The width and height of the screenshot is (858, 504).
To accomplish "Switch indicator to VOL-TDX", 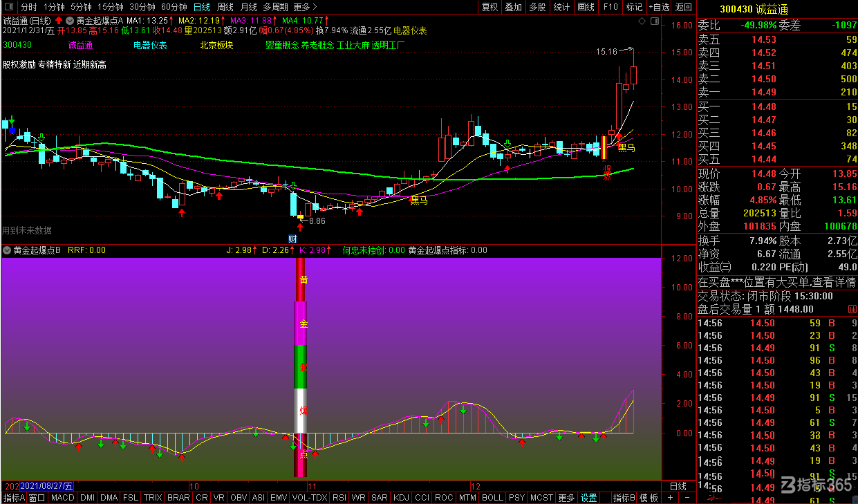I will tap(310, 498).
